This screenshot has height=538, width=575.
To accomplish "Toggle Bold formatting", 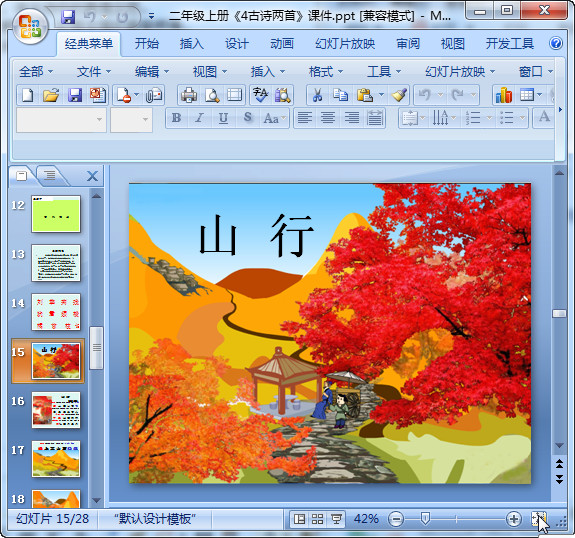I will pos(176,118).
